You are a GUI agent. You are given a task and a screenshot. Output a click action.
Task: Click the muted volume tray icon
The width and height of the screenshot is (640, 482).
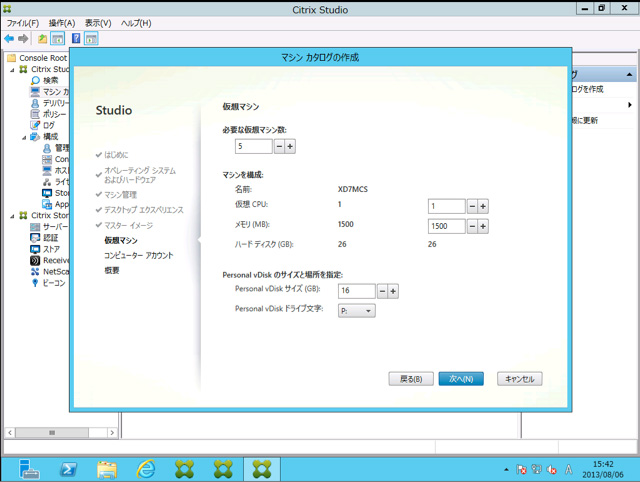point(552,470)
